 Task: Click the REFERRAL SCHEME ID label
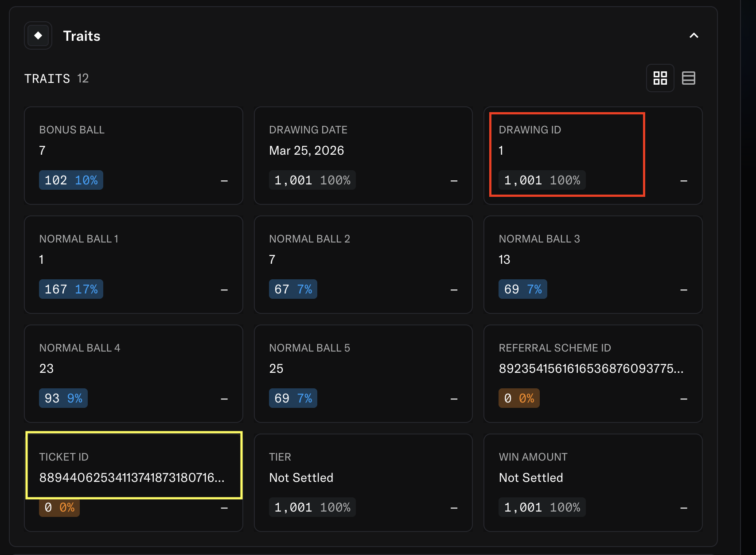[x=555, y=348]
